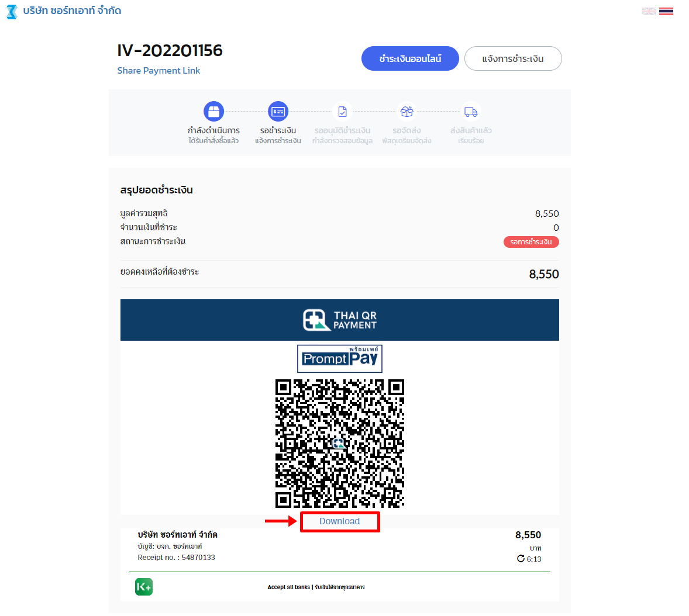Click the PromptPay QR code image
Image resolution: width=689 pixels, height=616 pixels.
[340, 444]
